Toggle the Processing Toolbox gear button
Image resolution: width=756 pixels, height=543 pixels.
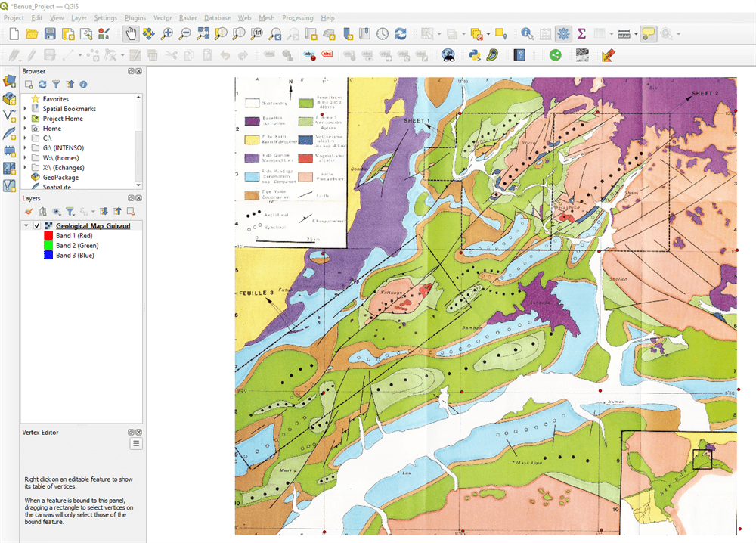click(x=563, y=33)
